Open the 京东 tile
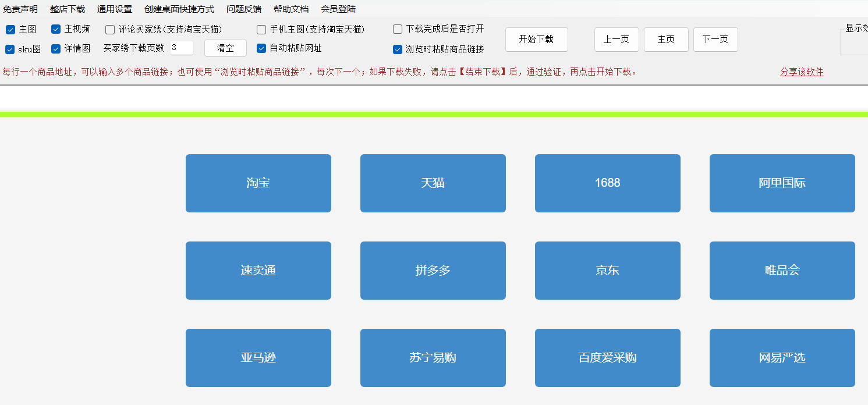Screen dimensions: 868x405 tap(608, 271)
